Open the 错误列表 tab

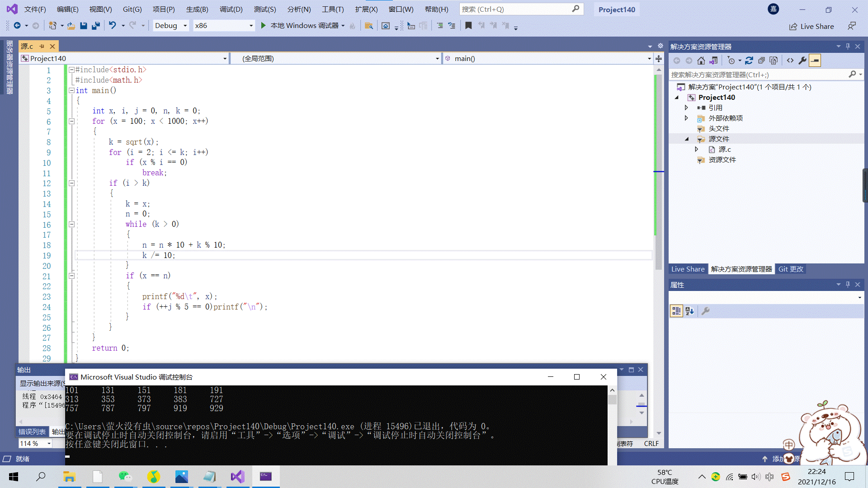click(x=32, y=432)
